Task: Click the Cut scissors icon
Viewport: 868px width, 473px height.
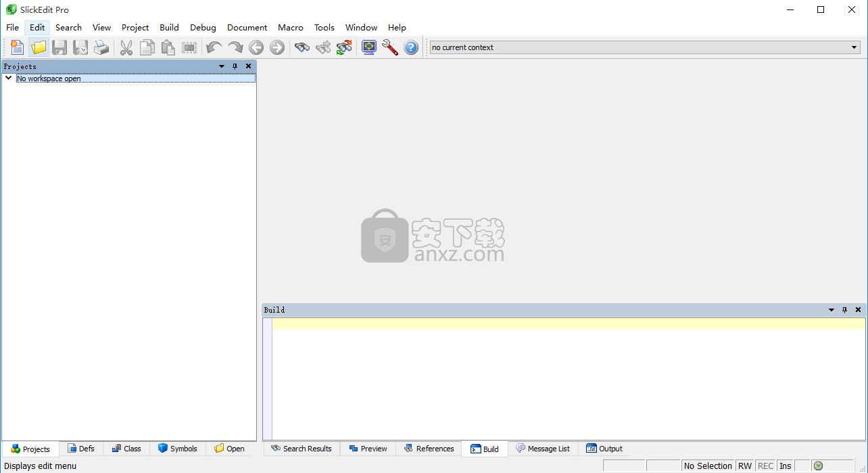Action: point(126,47)
